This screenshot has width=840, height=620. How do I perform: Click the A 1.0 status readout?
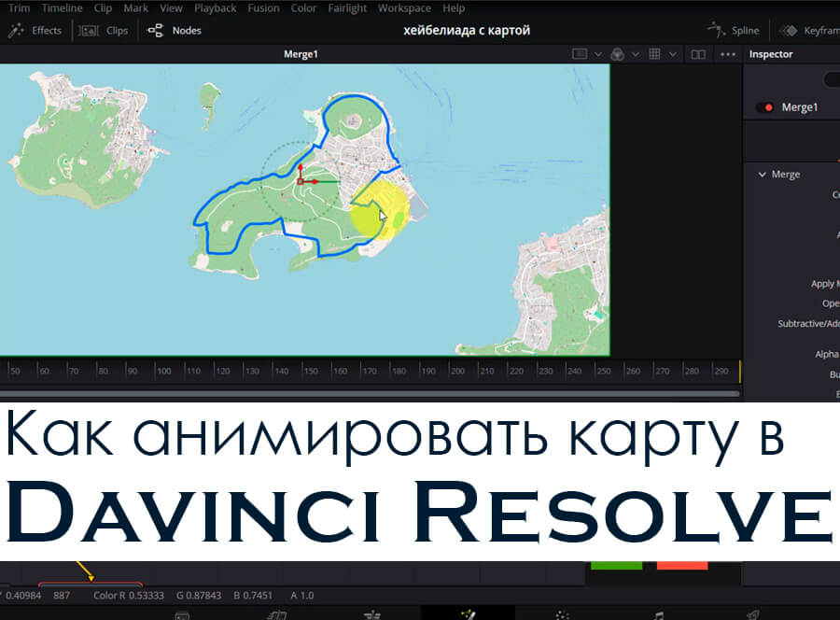pos(302,596)
